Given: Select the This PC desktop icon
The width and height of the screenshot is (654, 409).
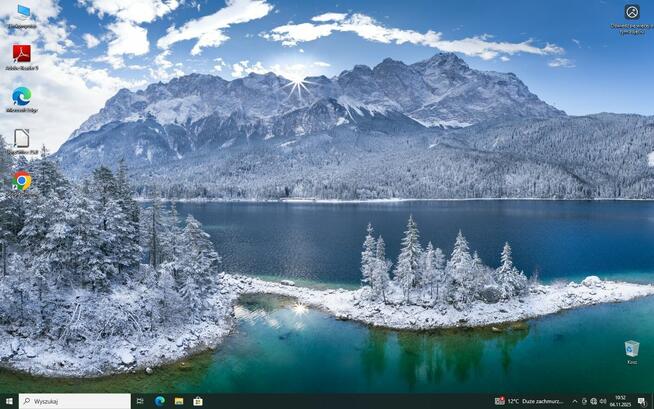Looking at the screenshot, I should click(21, 13).
